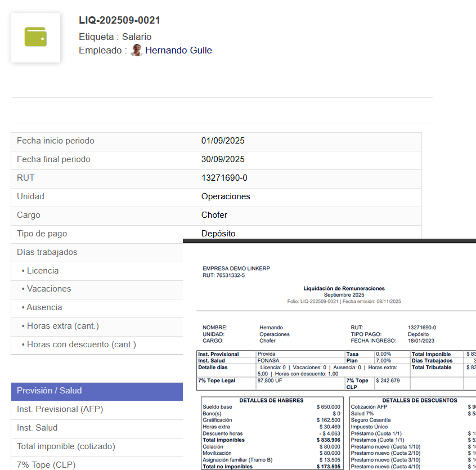Viewport: 476px width, 470px height.
Task: Click Inst. Previsional (AFP) row
Action: click(60, 409)
